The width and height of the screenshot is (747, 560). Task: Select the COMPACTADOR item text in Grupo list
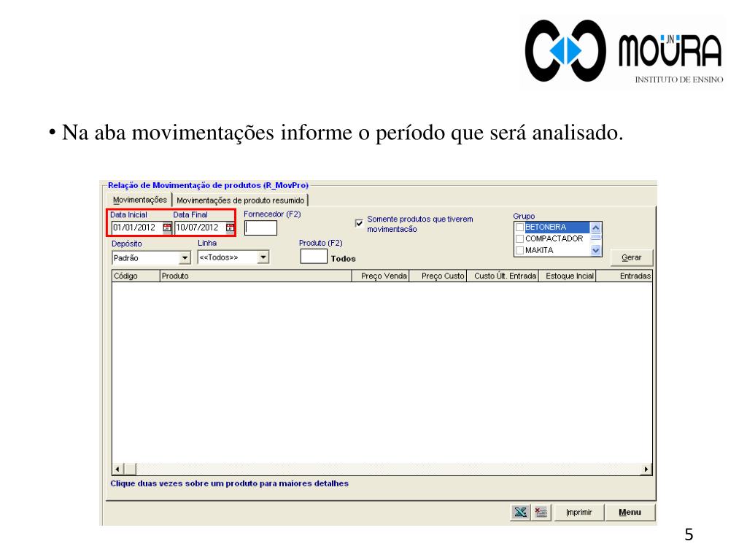(x=554, y=238)
